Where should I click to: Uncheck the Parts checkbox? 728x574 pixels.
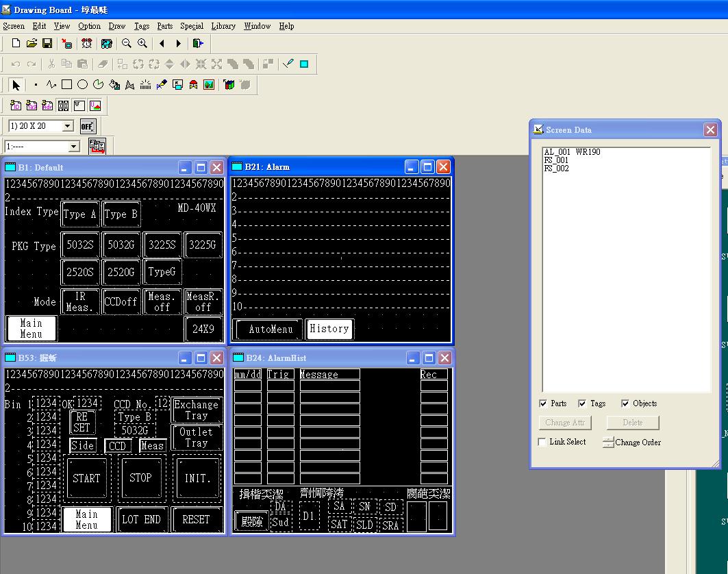[543, 403]
